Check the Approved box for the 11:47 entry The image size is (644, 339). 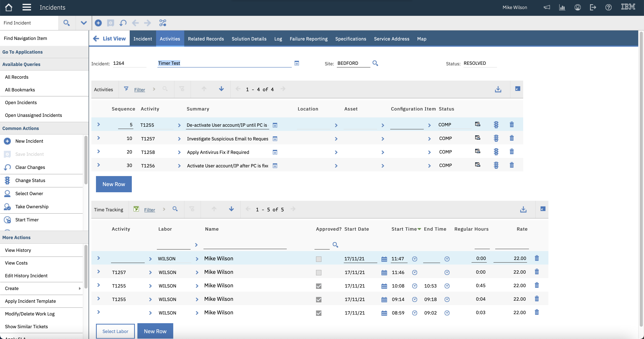[319, 259]
